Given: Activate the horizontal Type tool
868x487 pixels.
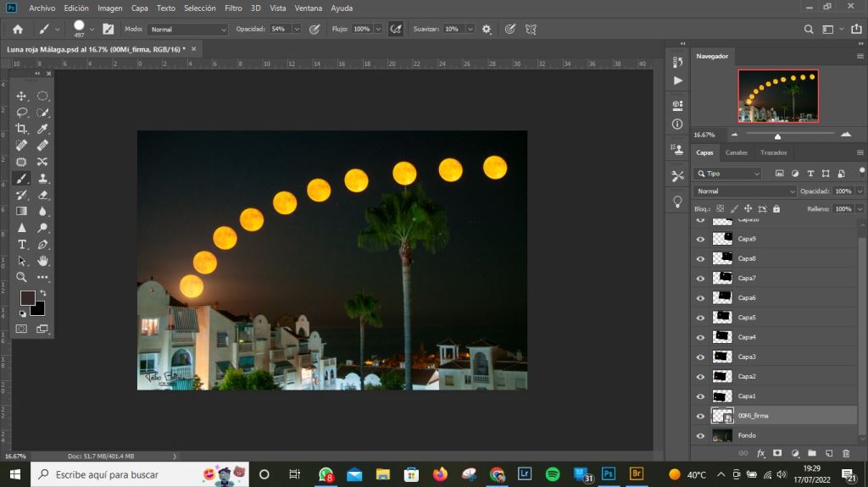Looking at the screenshot, I should (x=22, y=245).
